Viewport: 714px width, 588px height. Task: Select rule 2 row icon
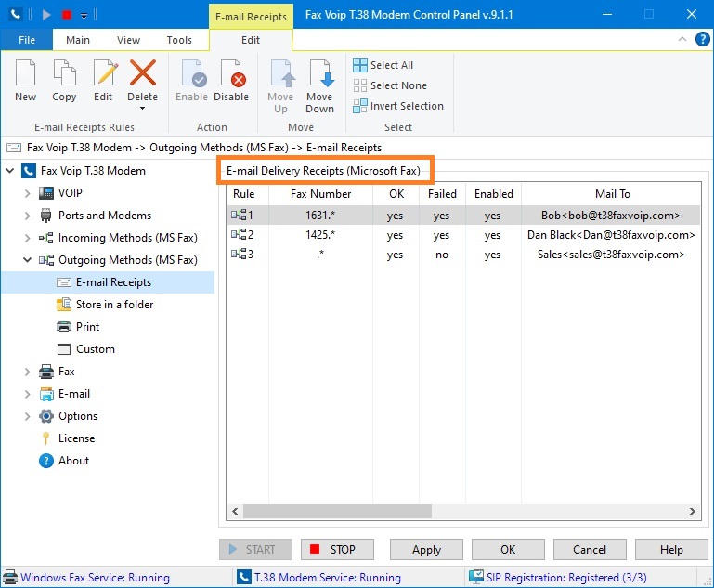coord(239,235)
